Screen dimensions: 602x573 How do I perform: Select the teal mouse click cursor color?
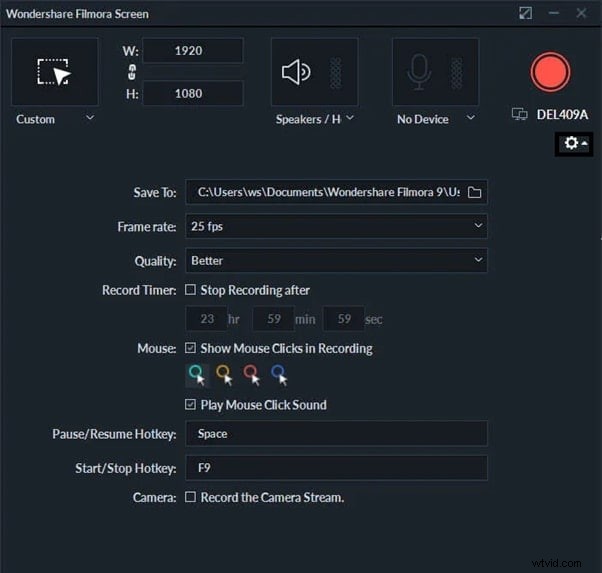(197, 375)
